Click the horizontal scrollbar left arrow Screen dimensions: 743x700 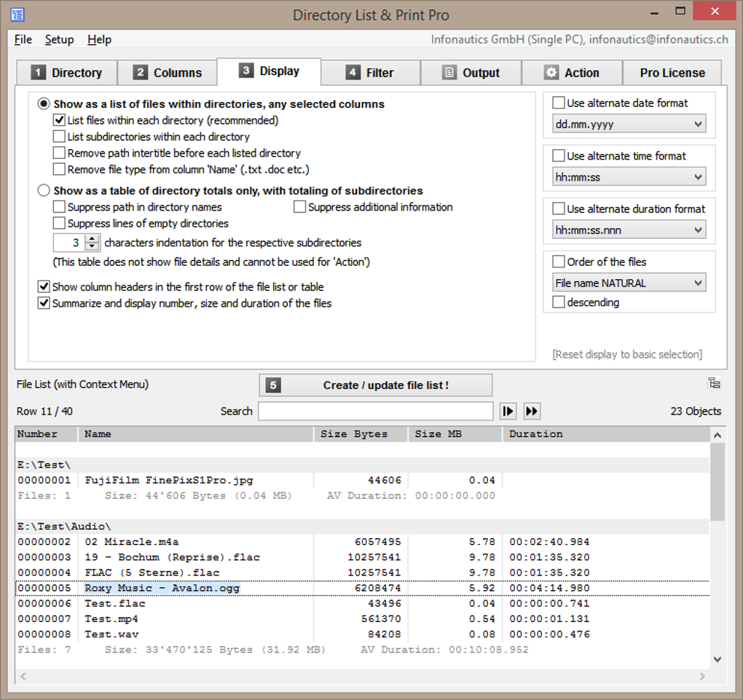[23, 676]
